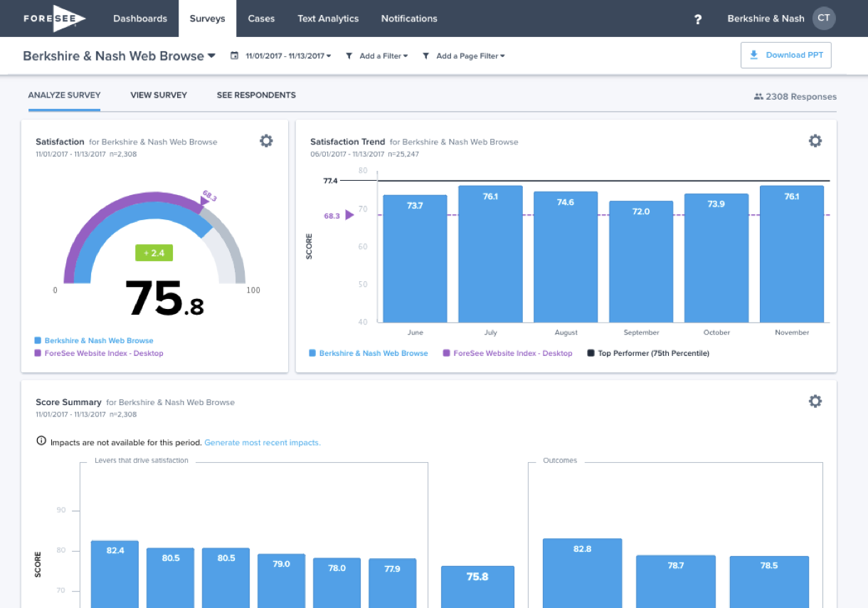Expand the Berkshire & Nash Web Browse survey dropdown

coord(119,56)
